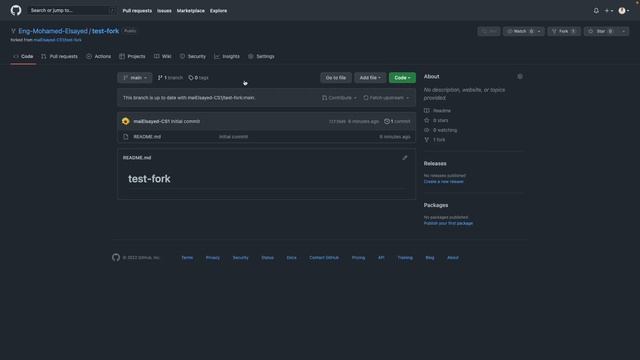Go to GitHub home via Octocat logo
The height and width of the screenshot is (360, 640).
click(16, 10)
